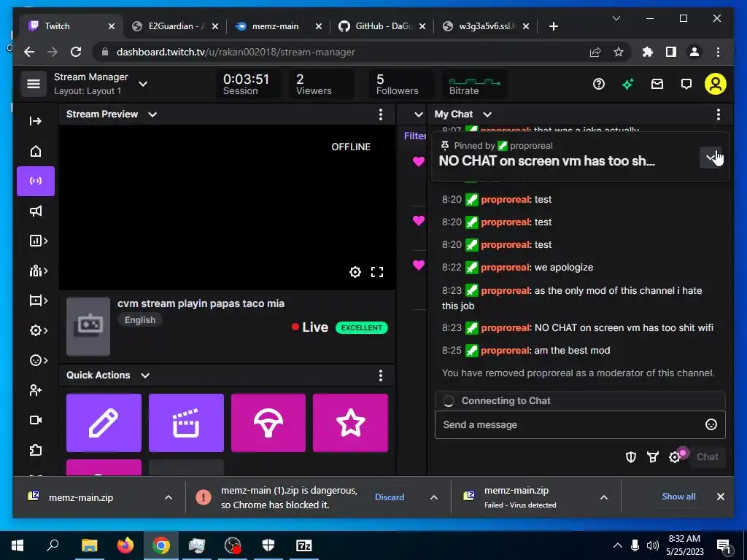Switch to the GitHub - DaGo tab
This screenshot has height=560, width=747.
(x=382, y=26)
